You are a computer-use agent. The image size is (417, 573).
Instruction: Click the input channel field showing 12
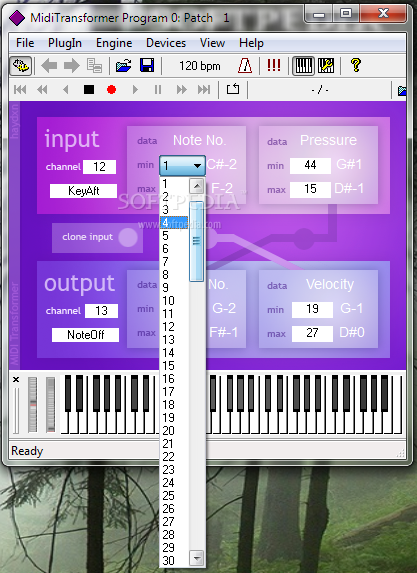[99, 167]
